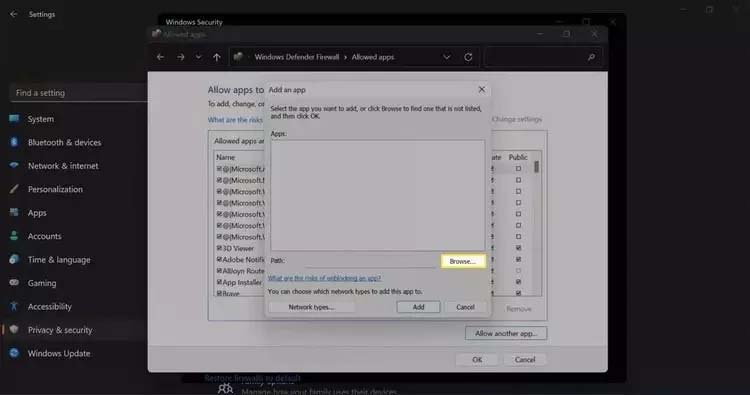The image size is (750, 395).
Task: Click the Change settings button
Action: tap(517, 119)
